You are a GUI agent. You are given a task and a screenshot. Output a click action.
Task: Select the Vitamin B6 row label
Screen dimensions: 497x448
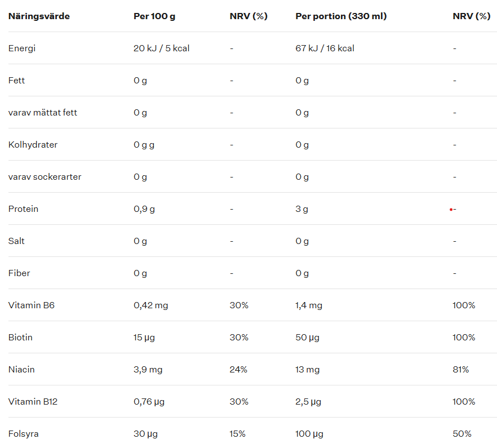pyautogui.click(x=32, y=305)
